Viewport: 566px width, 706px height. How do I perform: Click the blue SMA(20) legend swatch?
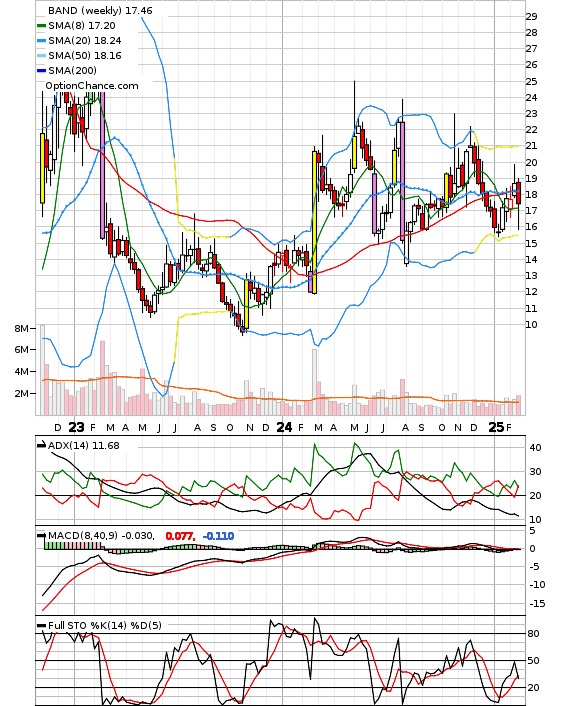[x=41, y=41]
